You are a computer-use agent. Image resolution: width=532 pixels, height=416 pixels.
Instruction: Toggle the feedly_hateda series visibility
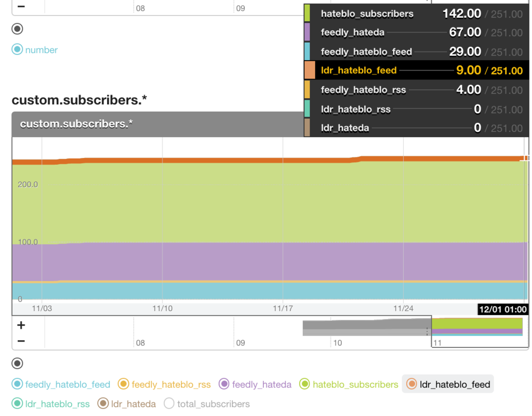pos(255,384)
